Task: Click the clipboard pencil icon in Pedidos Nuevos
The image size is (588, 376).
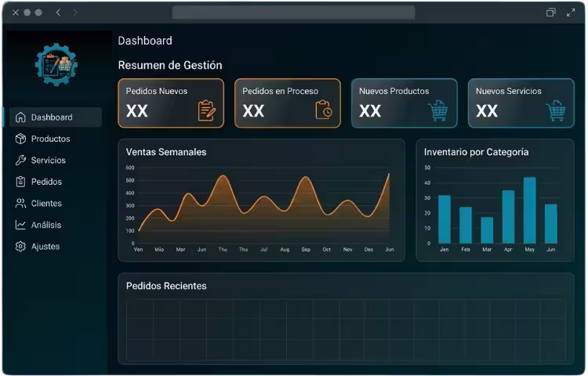Action: [207, 111]
